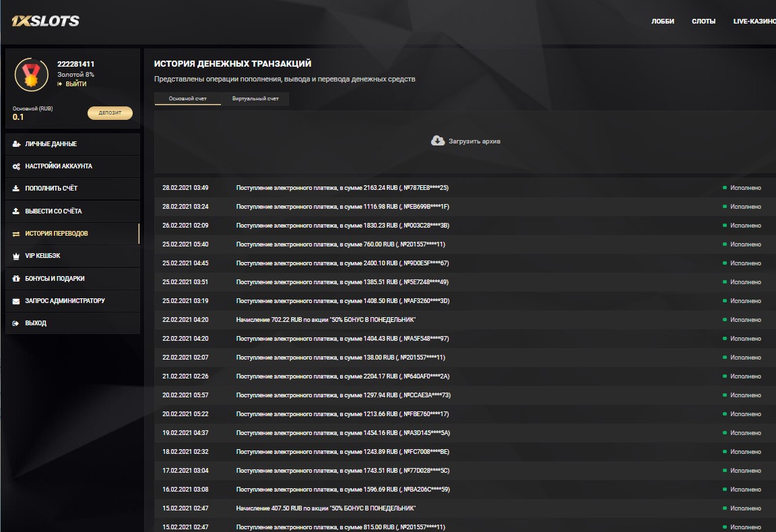Screen dimensions: 776x532
Task: Click the 1XSLOTS logo
Action: [x=45, y=21]
